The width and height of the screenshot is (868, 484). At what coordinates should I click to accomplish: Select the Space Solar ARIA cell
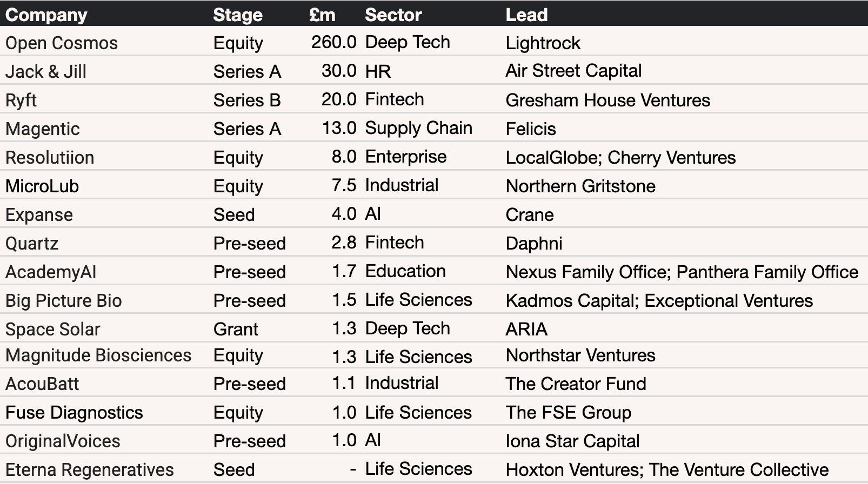coord(526,330)
